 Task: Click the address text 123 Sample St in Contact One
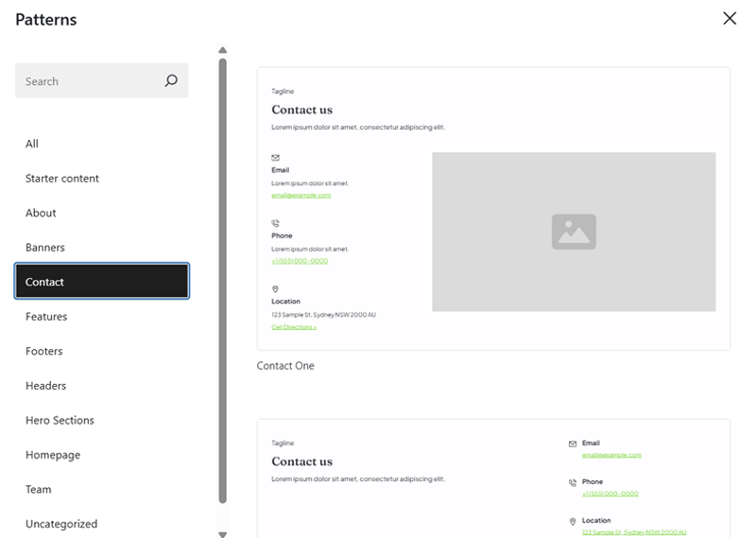323,315
